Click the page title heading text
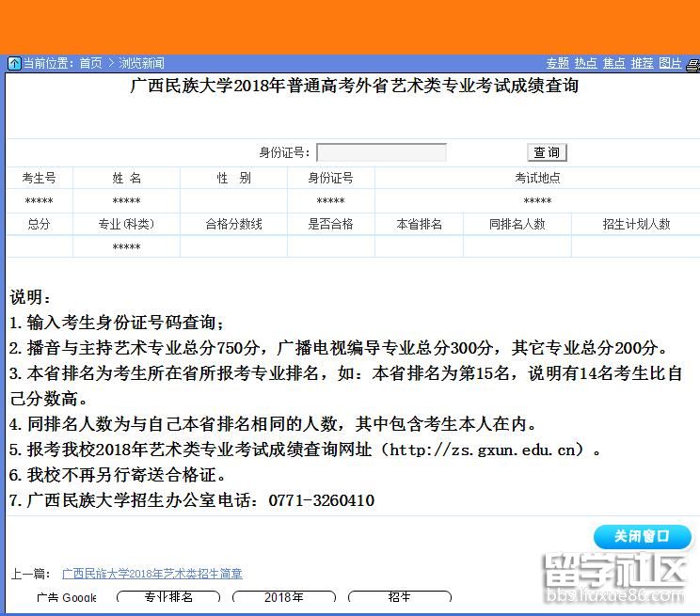The height and width of the screenshot is (616, 700). tap(353, 87)
